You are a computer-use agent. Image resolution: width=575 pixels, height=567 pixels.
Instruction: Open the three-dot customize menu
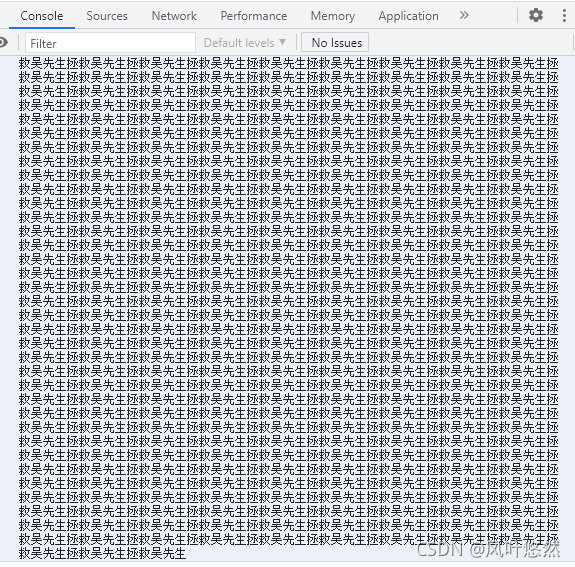pos(564,15)
